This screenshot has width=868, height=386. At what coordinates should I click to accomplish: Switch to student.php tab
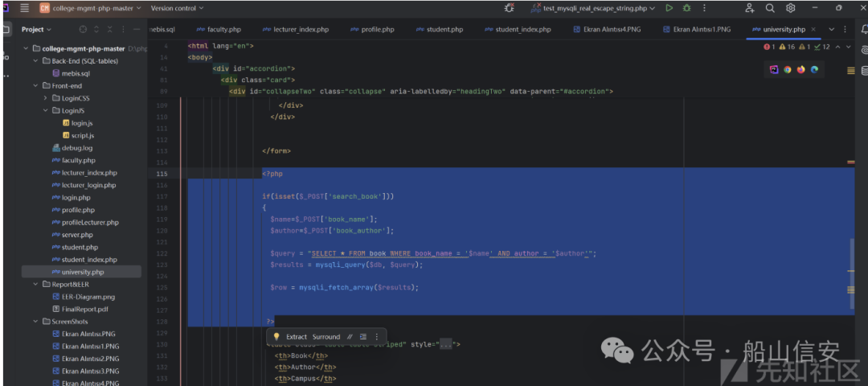pyautogui.click(x=440, y=29)
